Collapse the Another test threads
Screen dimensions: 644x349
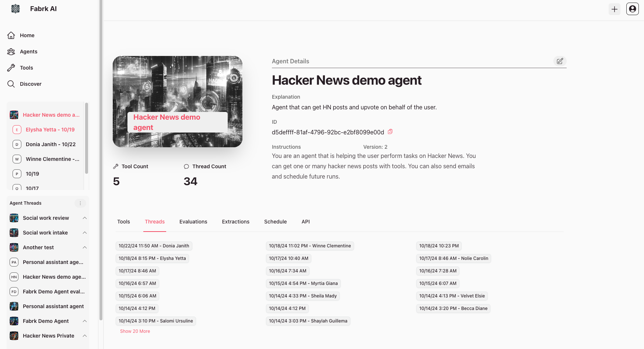pos(85,247)
